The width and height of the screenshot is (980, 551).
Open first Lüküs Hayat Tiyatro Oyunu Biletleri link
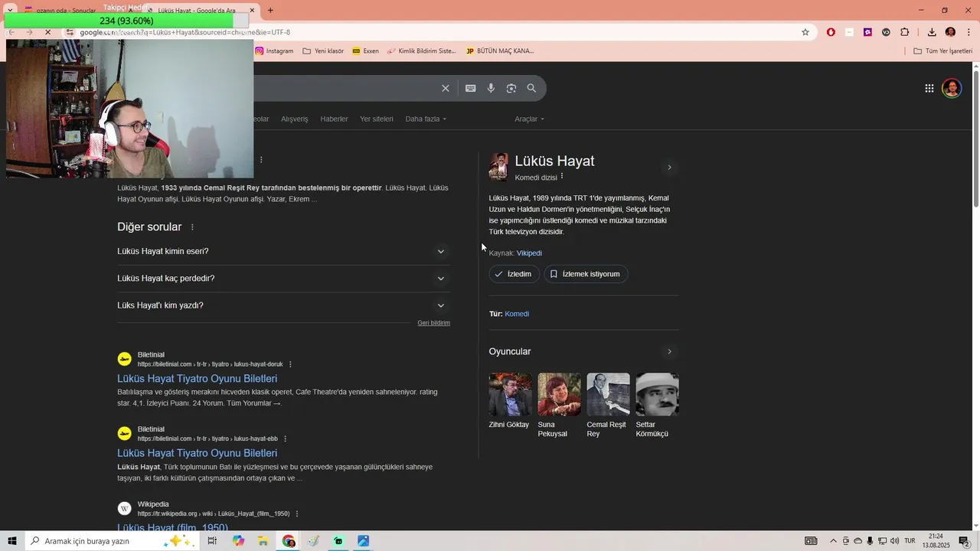[x=197, y=379]
